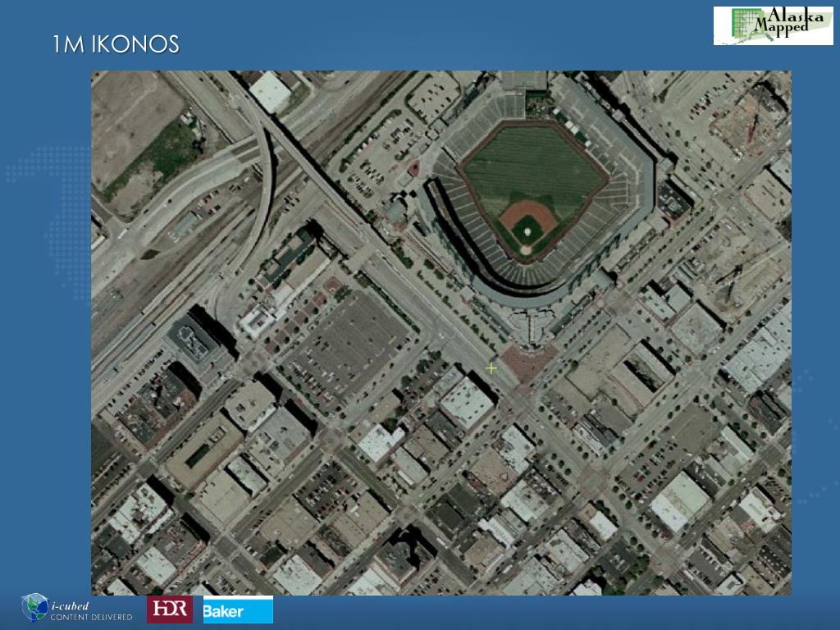This screenshot has width=840, height=630.
Task: Click the red brick plaza at the stadium entrance
Action: [527, 362]
